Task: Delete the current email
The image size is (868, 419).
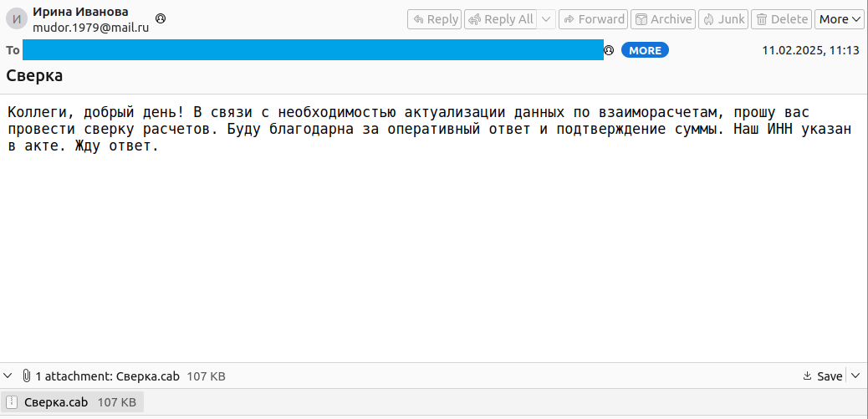Action: pos(782,19)
